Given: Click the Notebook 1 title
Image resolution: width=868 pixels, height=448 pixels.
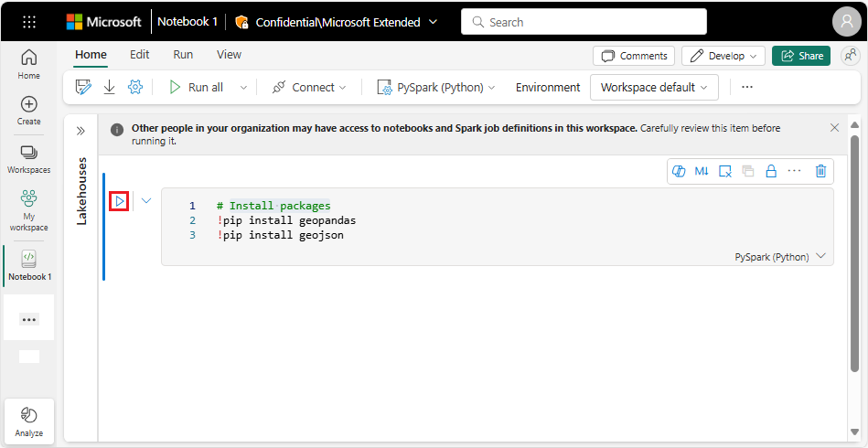Looking at the screenshot, I should pos(188,22).
